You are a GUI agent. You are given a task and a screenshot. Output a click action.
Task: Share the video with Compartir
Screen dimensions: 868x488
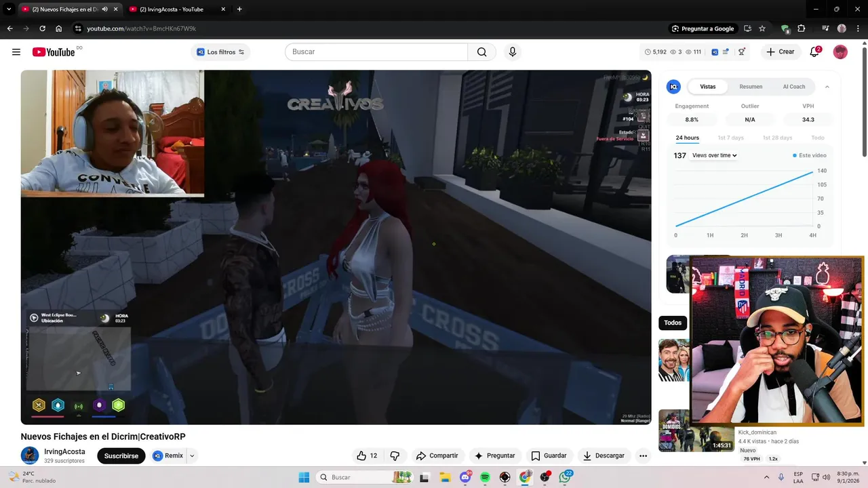[437, 455]
